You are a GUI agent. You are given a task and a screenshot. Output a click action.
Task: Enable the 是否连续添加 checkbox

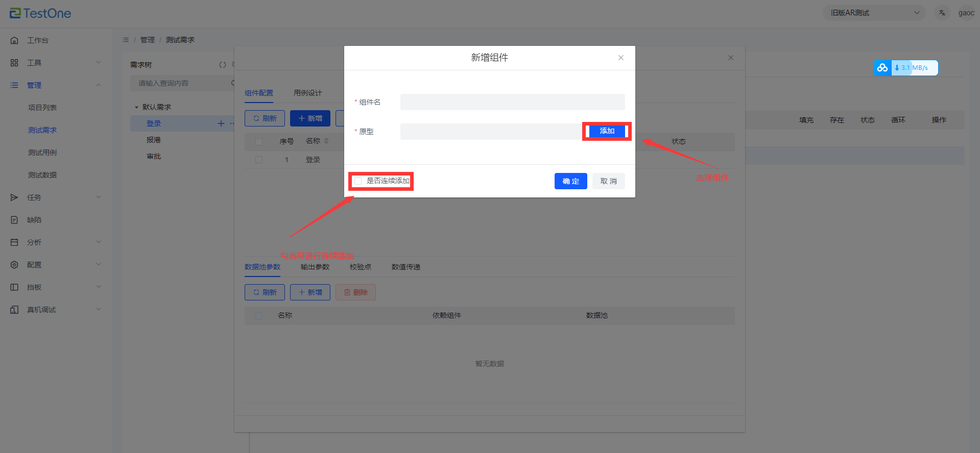click(358, 181)
